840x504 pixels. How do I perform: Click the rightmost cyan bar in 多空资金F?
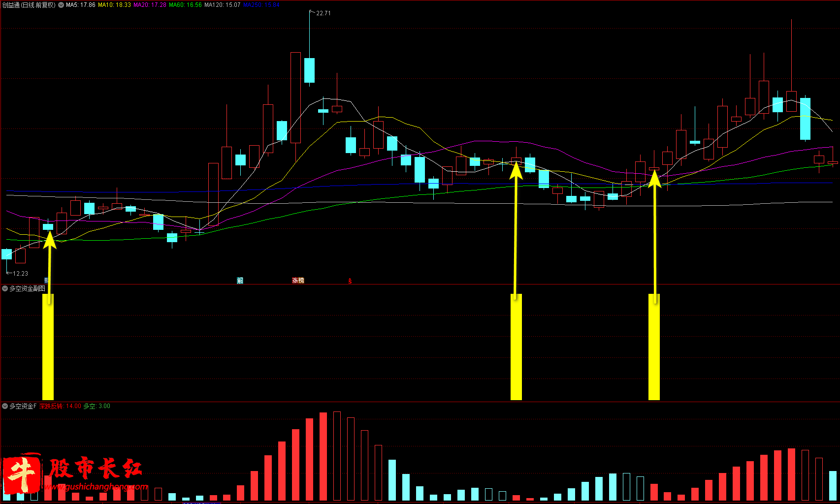click(x=833, y=486)
